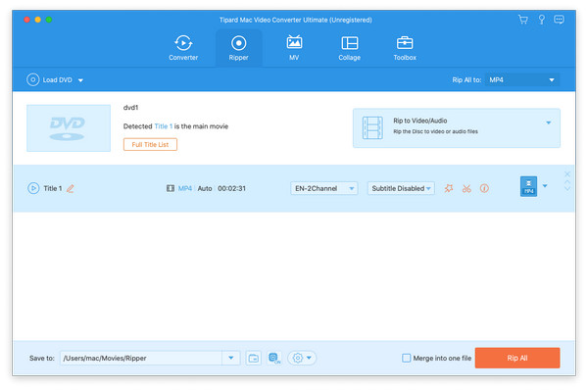
Task: Show media info for Title 1
Action: tap(484, 188)
